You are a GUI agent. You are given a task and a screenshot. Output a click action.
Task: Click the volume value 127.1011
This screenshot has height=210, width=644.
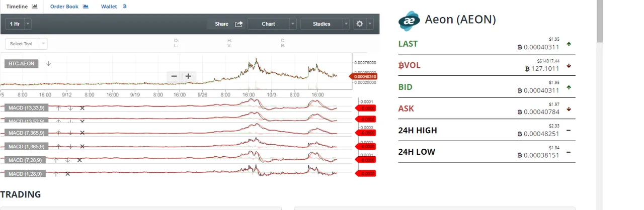pos(542,69)
